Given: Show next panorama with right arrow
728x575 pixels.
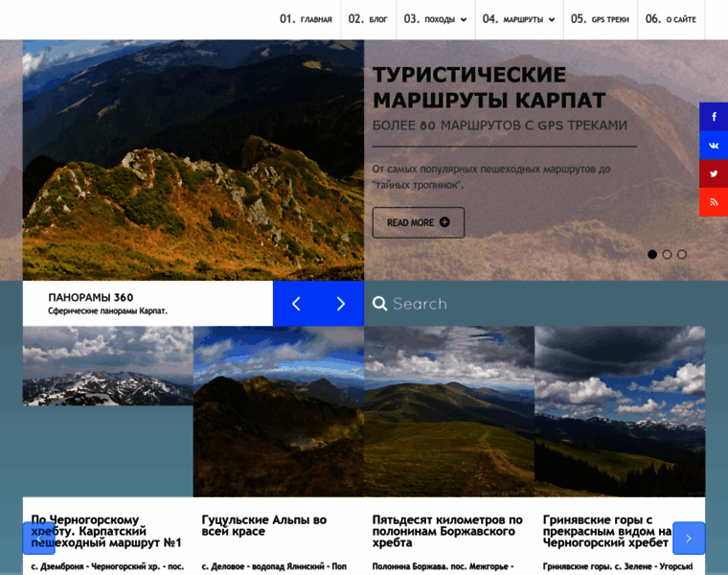Looking at the screenshot, I should 341,303.
